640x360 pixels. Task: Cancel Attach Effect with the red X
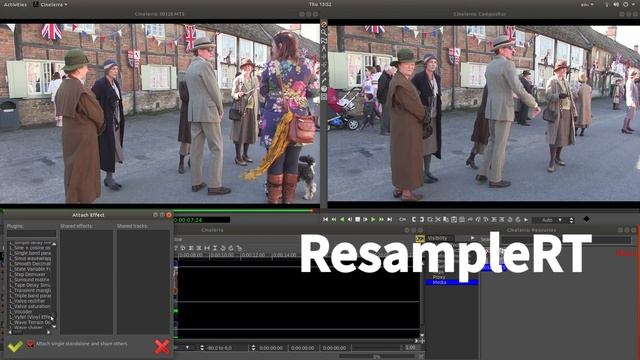[x=162, y=347]
